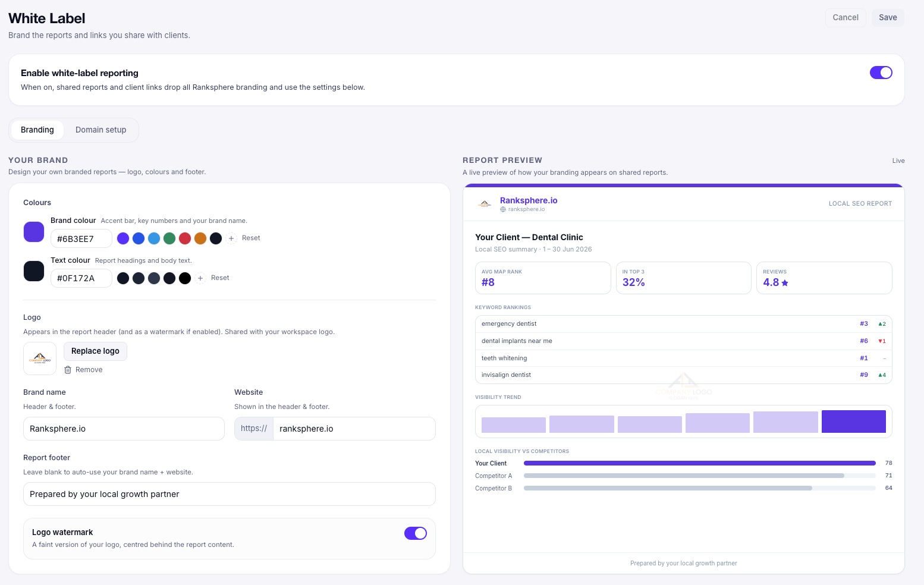The image size is (924, 585).
Task: Open the large brand colour picker square
Action: click(34, 232)
